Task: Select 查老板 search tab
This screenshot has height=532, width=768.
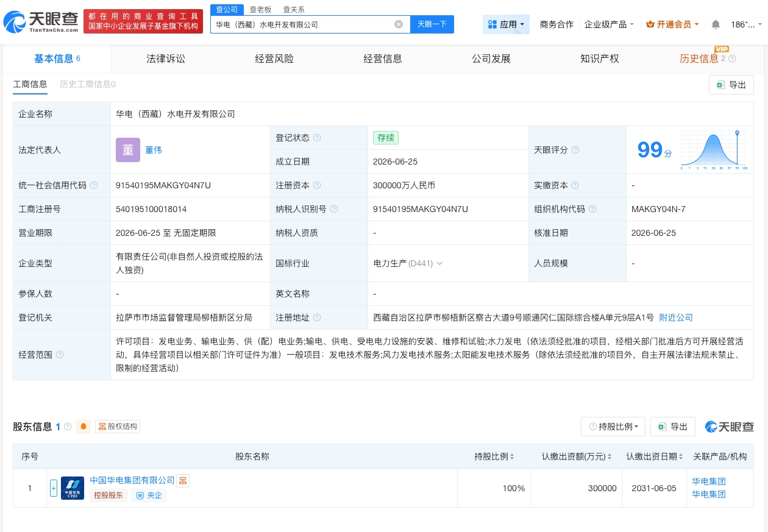Action: [260, 10]
